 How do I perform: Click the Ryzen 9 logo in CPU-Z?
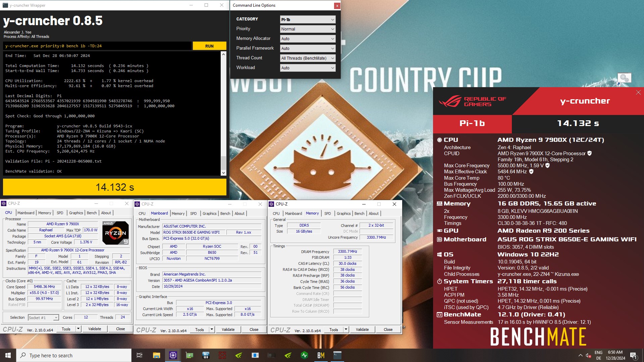(115, 233)
